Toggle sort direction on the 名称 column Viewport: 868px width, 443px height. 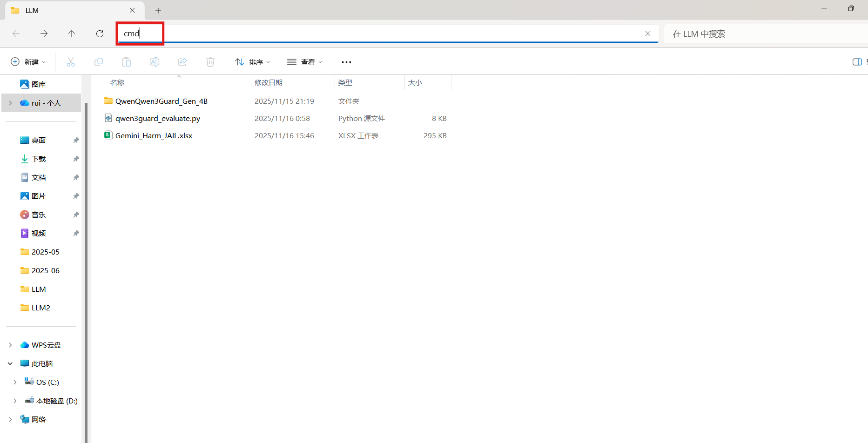click(x=117, y=82)
